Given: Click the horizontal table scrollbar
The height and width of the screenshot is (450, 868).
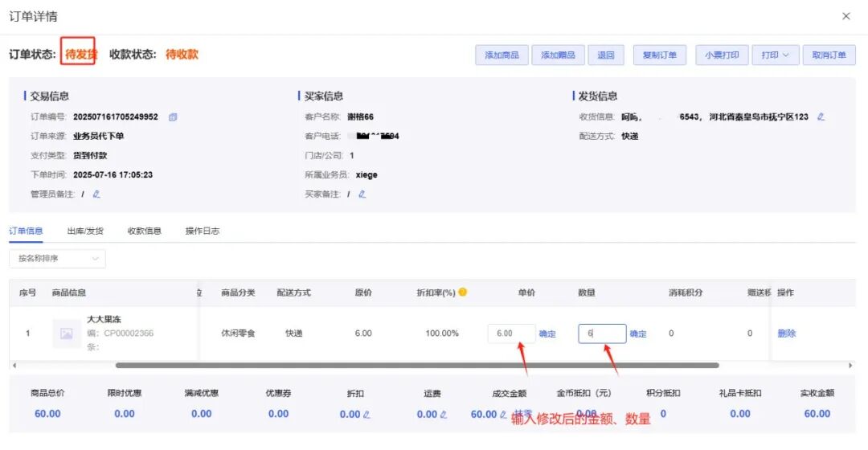Looking at the screenshot, I should click(417, 366).
